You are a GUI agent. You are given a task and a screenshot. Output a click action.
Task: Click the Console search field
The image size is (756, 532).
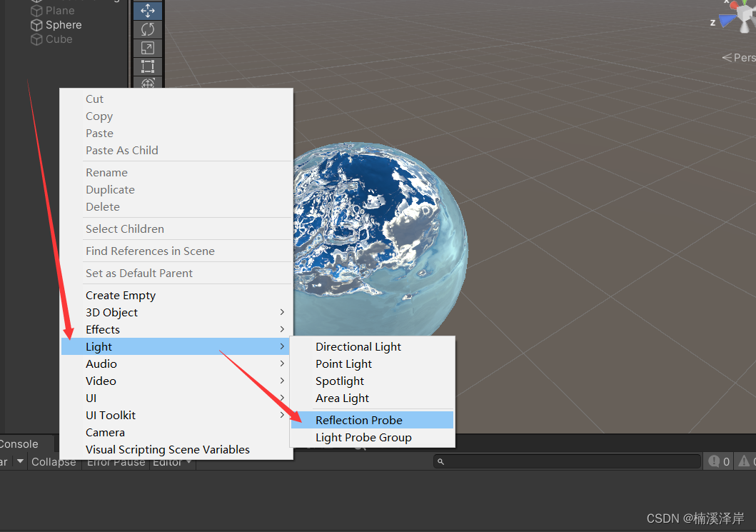[x=568, y=461]
